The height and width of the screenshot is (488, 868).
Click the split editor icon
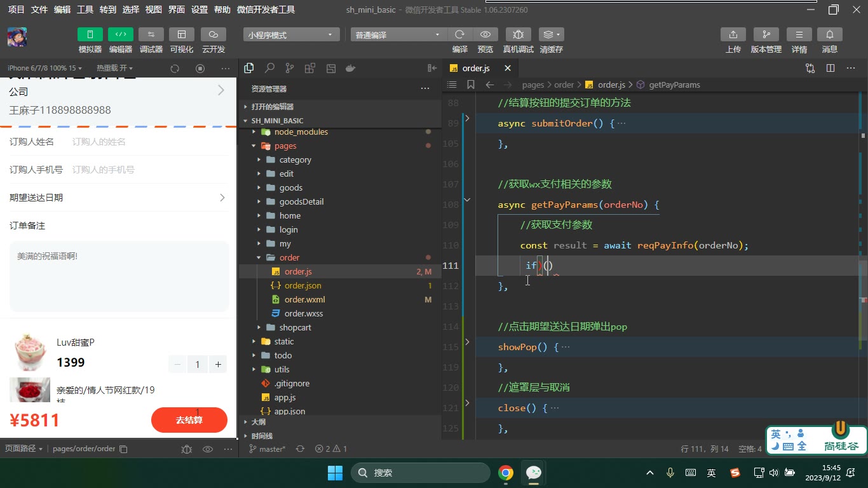pyautogui.click(x=831, y=68)
